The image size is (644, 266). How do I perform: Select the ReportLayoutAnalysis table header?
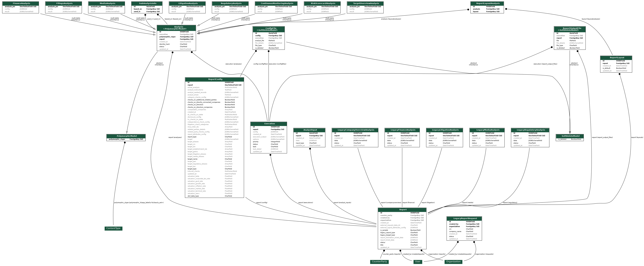click(488, 4)
